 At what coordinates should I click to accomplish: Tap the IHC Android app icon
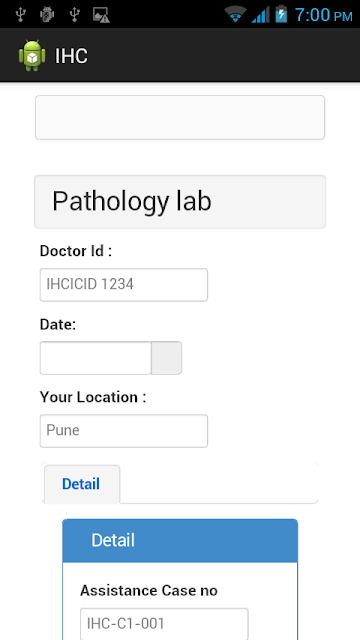pyautogui.click(x=32, y=55)
